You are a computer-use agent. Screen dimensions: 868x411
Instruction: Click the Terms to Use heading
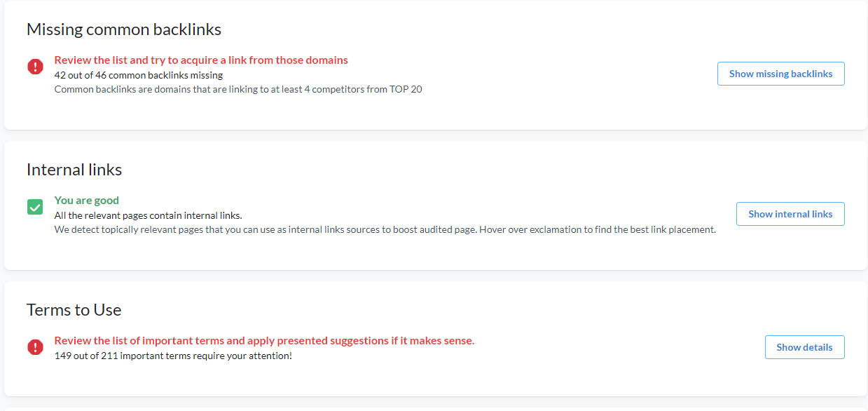(74, 310)
